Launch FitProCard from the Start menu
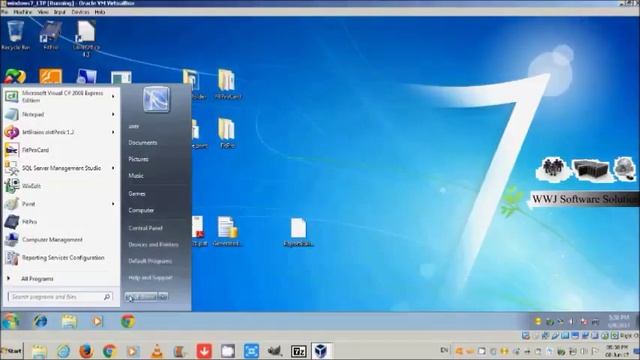This screenshot has width=640, height=360. click(60, 150)
